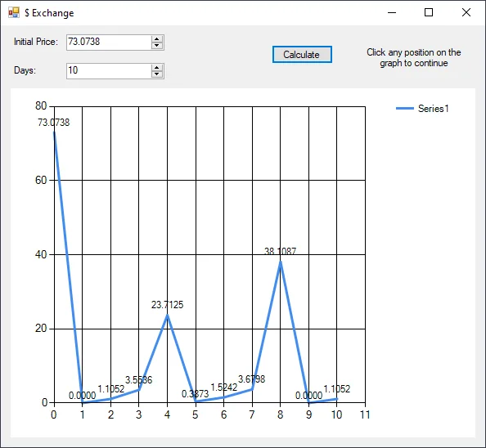Viewport: 486px width, 448px height.
Task: Close the $ Exchange window
Action: [x=466, y=13]
